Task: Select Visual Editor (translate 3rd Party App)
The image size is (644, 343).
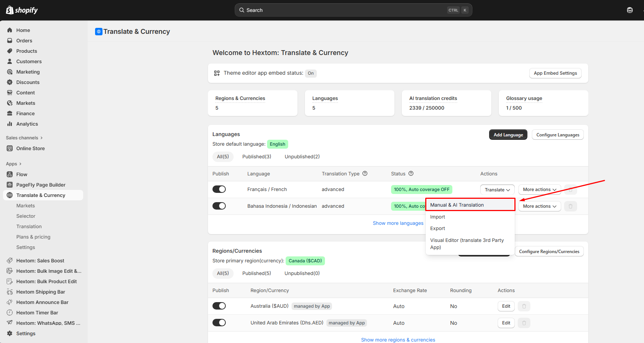Action: [470, 244]
